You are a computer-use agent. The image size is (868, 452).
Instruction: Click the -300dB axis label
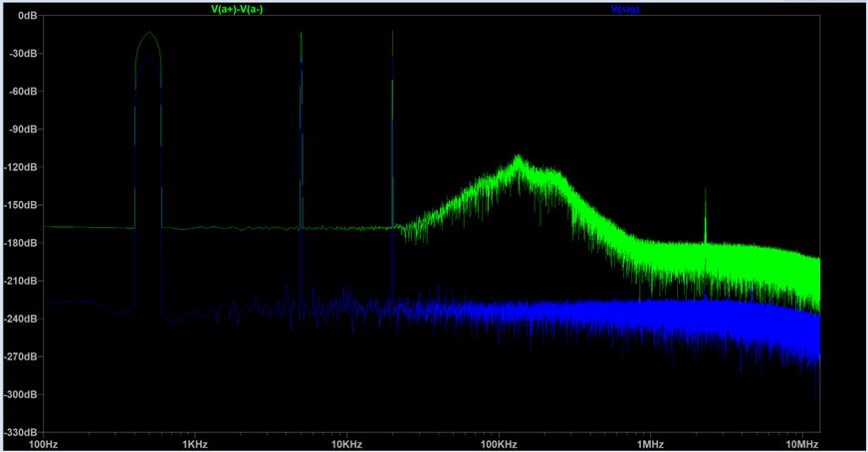pos(21,395)
